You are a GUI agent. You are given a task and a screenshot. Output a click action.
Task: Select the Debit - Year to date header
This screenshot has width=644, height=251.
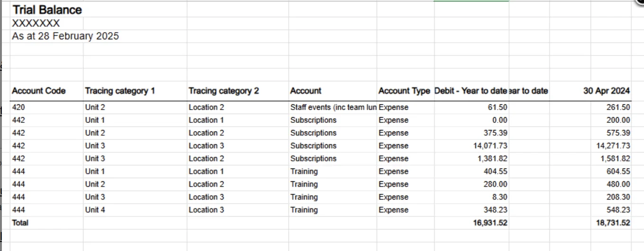471,91
